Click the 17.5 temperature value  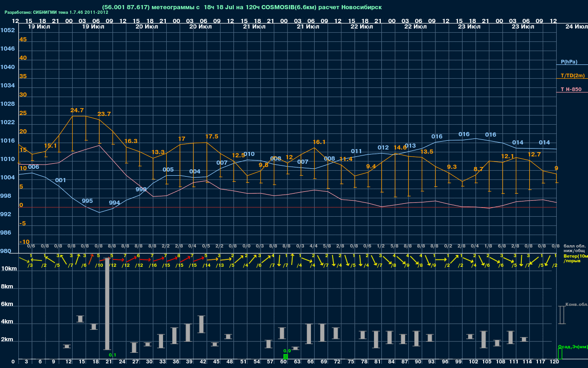212,137
